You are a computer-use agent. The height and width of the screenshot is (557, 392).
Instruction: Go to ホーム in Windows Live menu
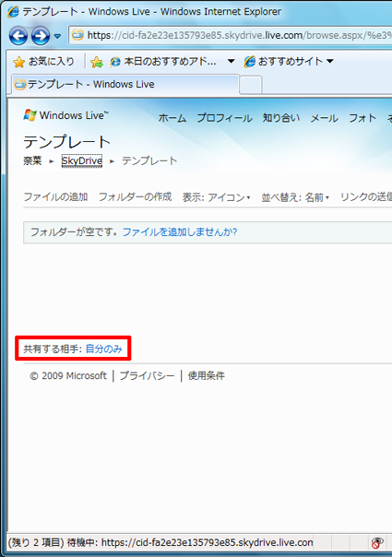172,118
